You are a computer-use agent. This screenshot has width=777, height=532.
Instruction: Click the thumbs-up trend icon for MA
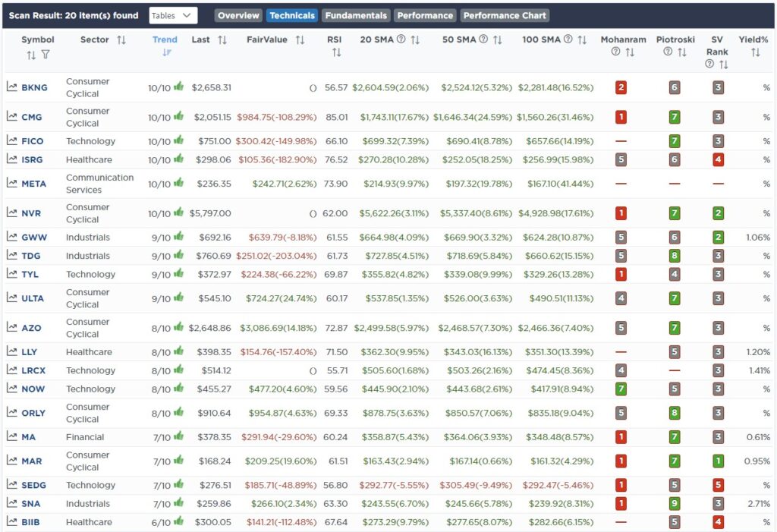(179, 436)
